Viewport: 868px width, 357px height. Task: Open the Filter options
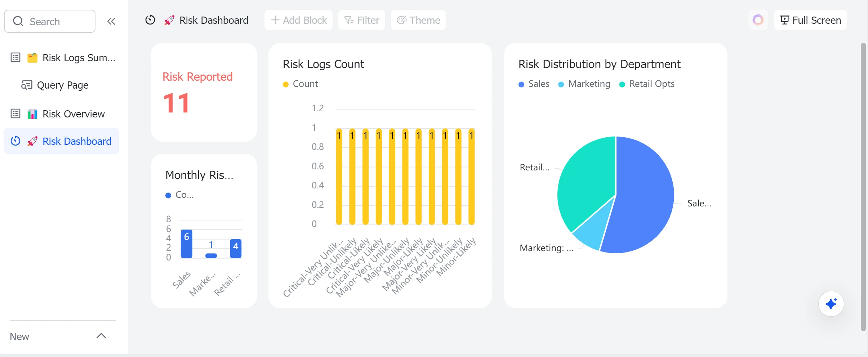pyautogui.click(x=362, y=20)
